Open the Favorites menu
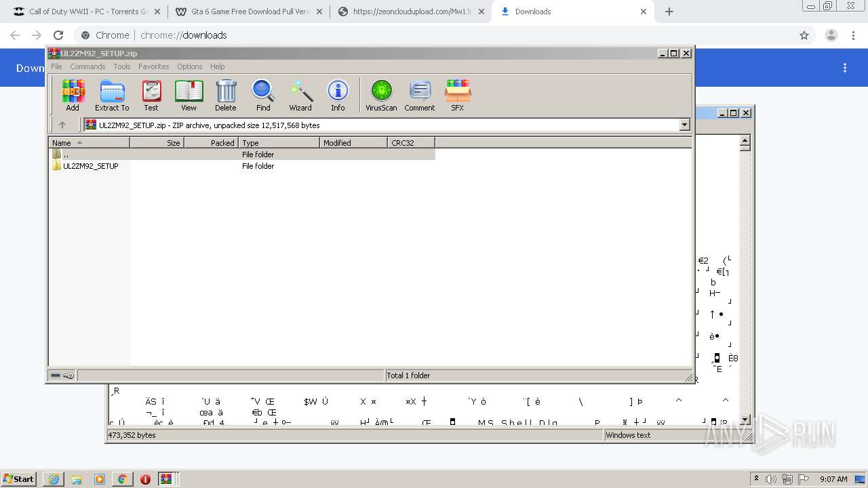This screenshot has width=868, height=488. (154, 66)
